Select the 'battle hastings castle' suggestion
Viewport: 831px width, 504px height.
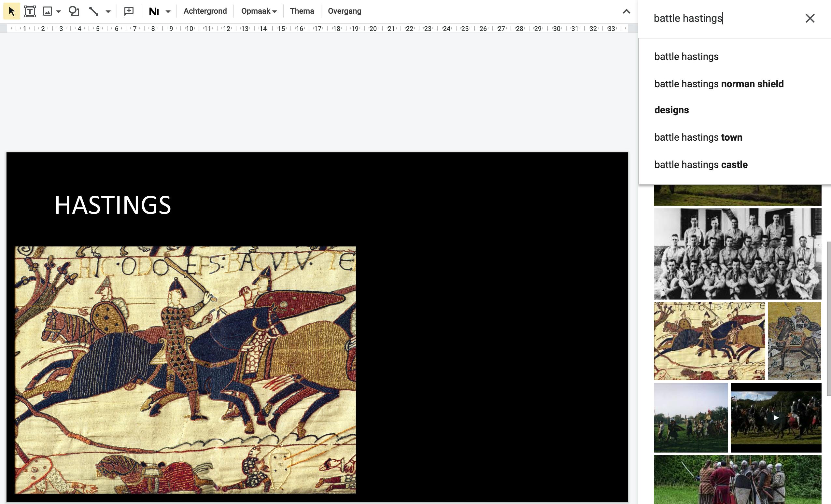[701, 164]
